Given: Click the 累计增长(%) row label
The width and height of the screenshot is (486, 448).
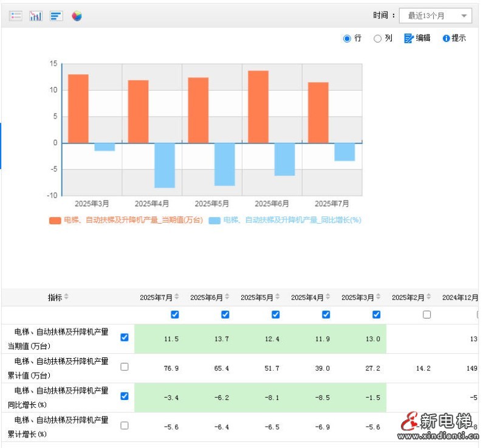Looking at the screenshot, I should point(61,427).
